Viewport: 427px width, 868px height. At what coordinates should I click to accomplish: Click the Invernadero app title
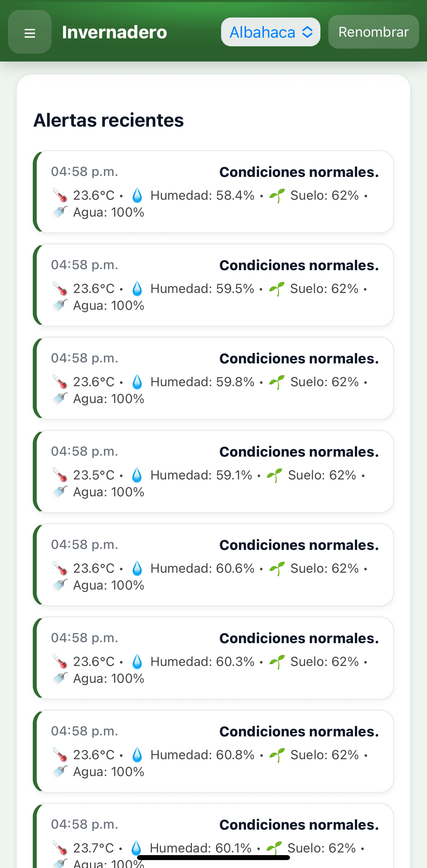114,32
